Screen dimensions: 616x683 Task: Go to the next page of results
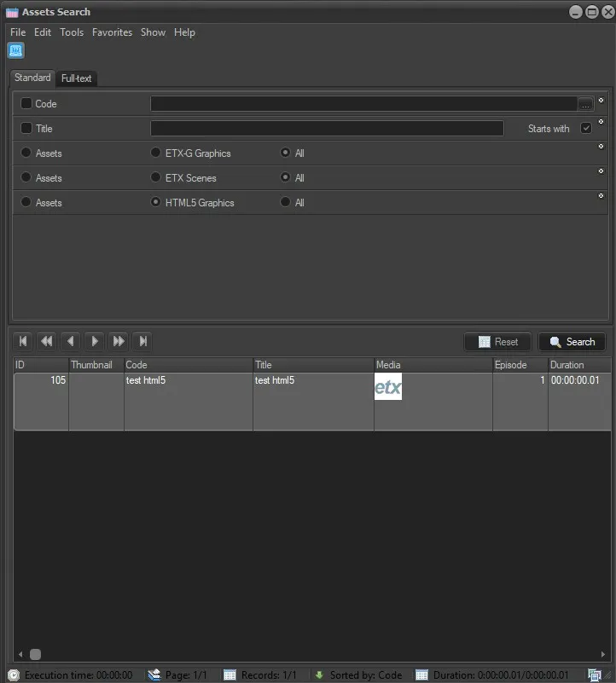tap(95, 341)
